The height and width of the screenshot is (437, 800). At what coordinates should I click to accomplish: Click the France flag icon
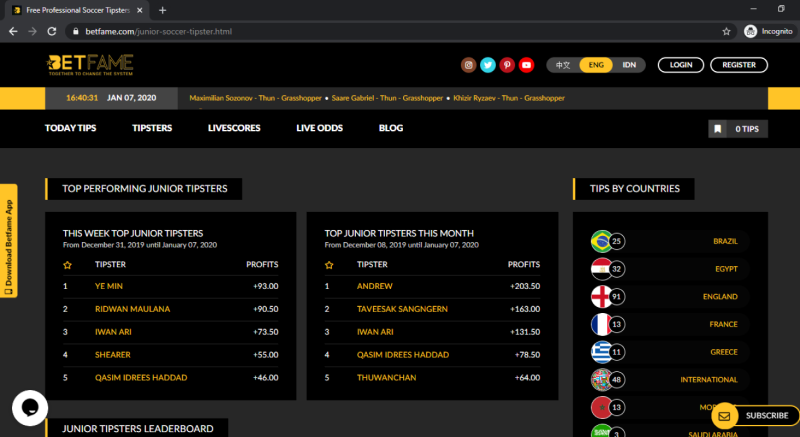tap(602, 324)
